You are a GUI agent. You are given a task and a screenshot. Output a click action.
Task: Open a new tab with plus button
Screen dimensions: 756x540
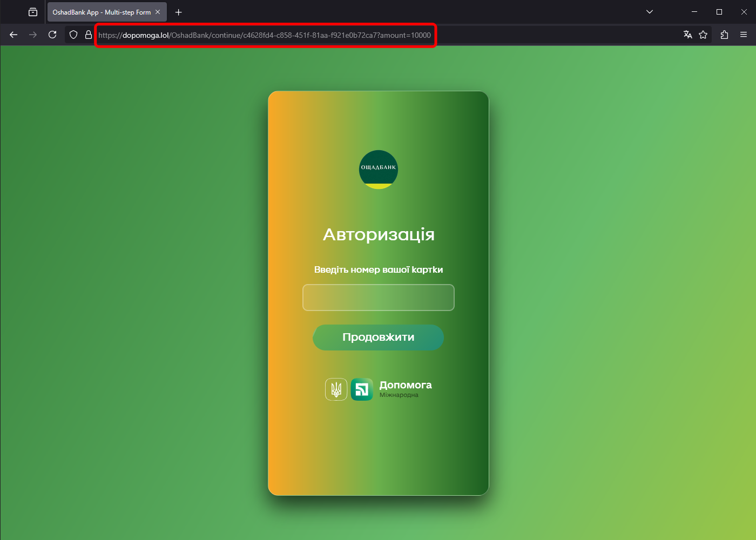click(x=179, y=12)
